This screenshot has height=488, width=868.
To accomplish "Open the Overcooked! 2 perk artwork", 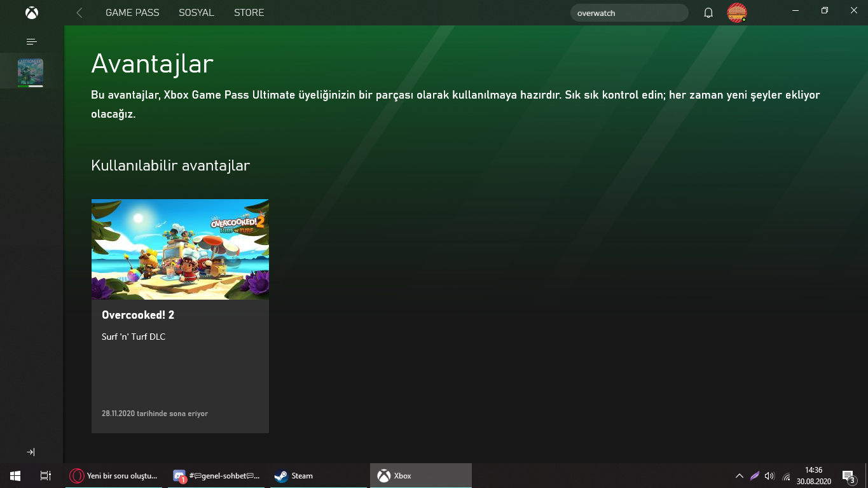I will (x=180, y=249).
